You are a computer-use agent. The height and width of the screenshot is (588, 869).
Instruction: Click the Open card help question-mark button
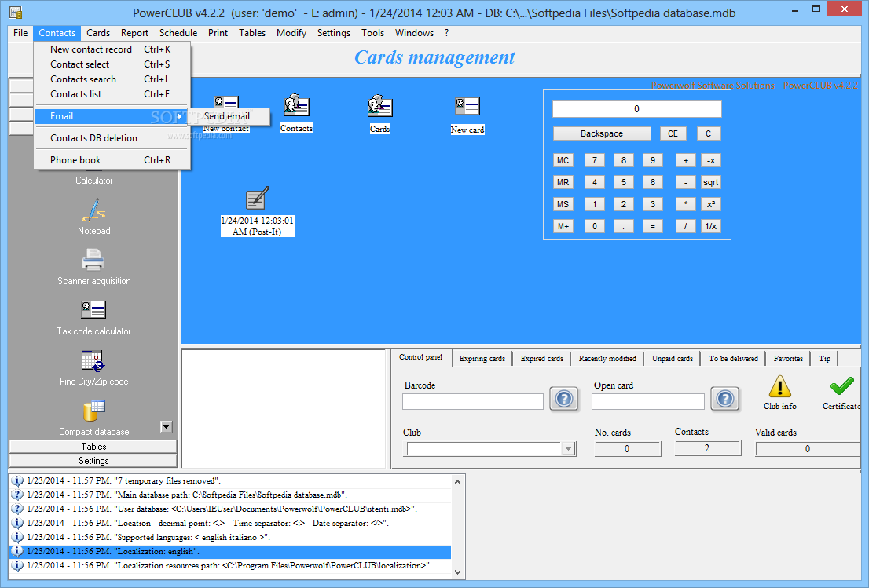[x=725, y=399]
